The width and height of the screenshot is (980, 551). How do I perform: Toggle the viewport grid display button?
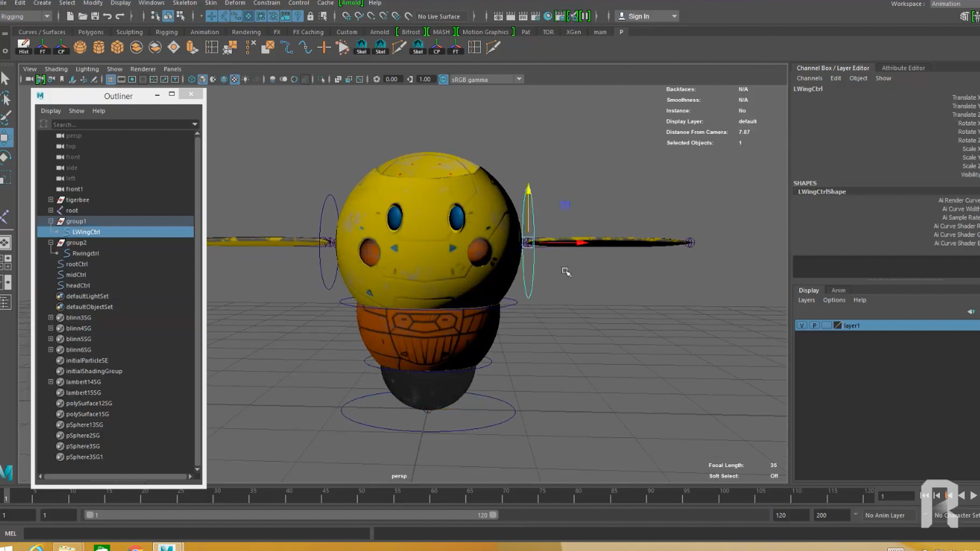(x=110, y=79)
